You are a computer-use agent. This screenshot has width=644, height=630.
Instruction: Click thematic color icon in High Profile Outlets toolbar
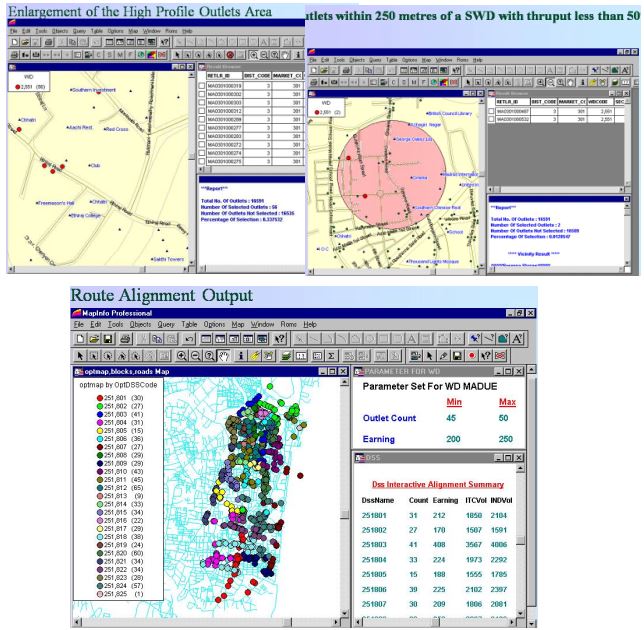click(x=152, y=55)
